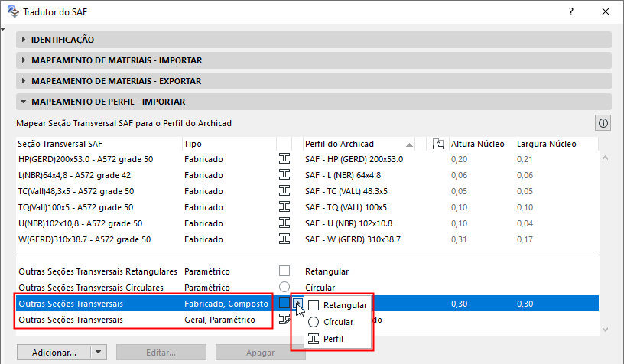624x364 pixels.
Task: Choose Retangular from the popup menu
Action: [337, 305]
